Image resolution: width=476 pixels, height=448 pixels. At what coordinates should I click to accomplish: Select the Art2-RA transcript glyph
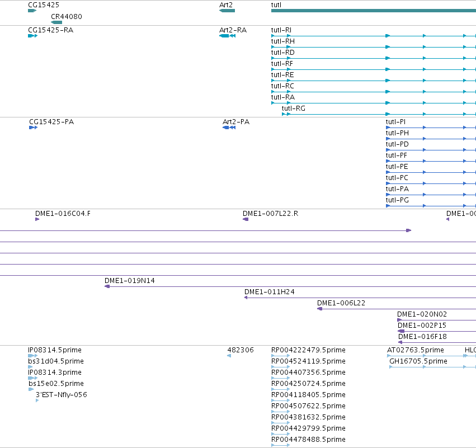tap(228, 36)
